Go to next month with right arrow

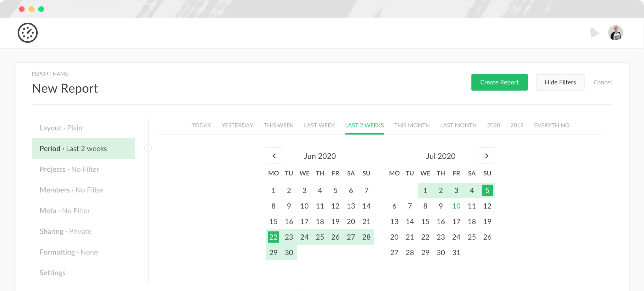(x=487, y=156)
